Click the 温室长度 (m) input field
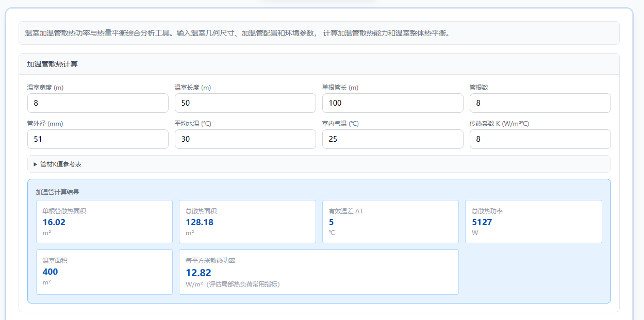The width and height of the screenshot is (644, 320). point(245,103)
